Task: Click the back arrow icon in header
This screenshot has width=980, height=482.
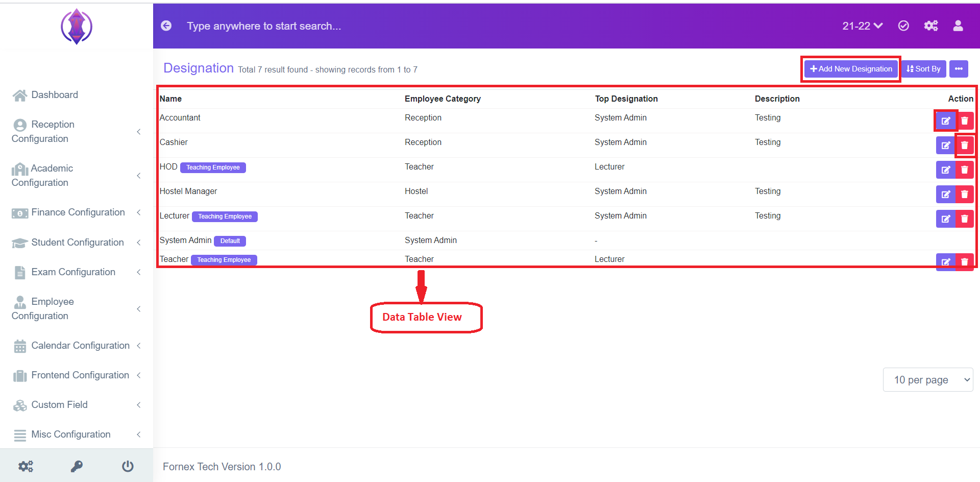Action: 166,26
